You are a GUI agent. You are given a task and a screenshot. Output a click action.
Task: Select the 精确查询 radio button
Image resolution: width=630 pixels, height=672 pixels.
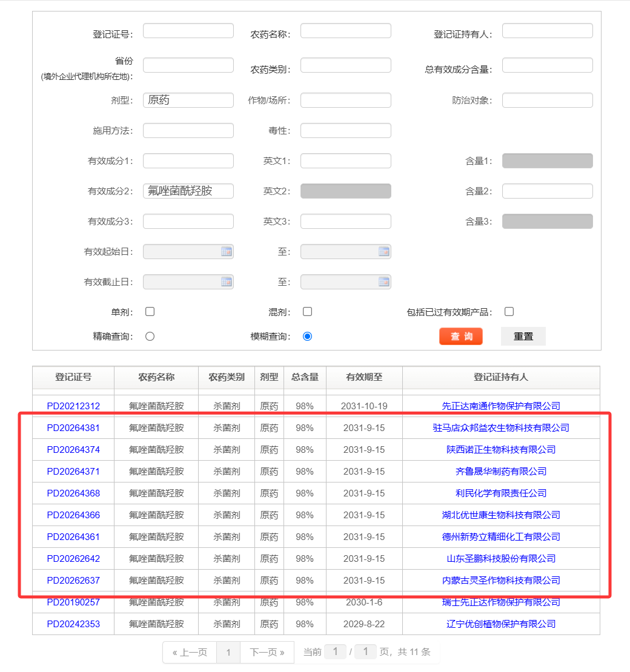click(150, 337)
